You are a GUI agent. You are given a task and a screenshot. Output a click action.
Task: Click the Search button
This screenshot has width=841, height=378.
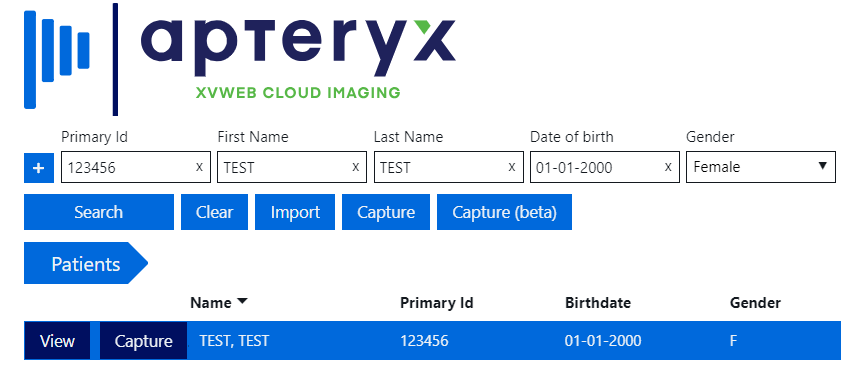coord(99,212)
